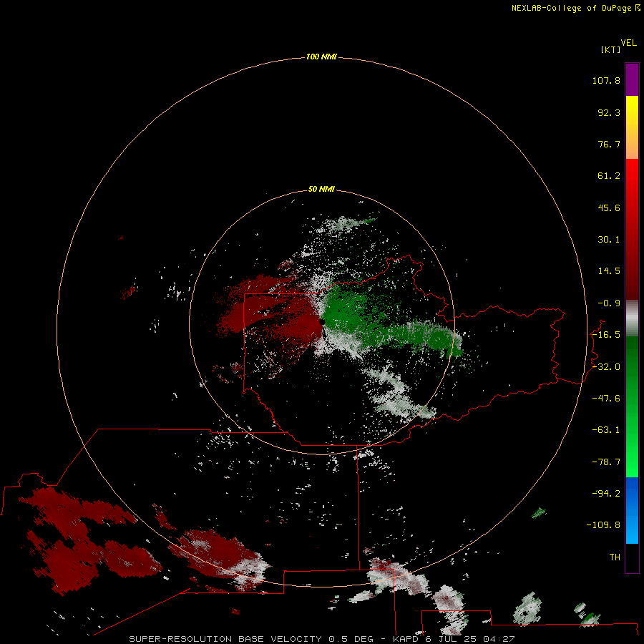The width and height of the screenshot is (644, 644).
Task: Click the -109.8 legend value
Action: pos(603,525)
